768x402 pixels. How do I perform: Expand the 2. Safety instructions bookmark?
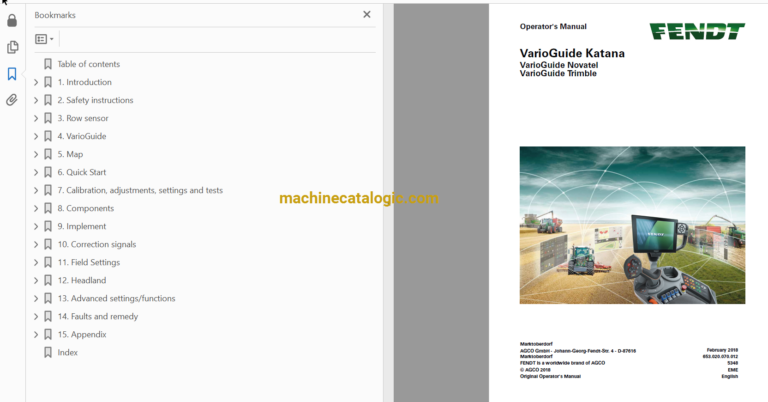[x=36, y=100]
